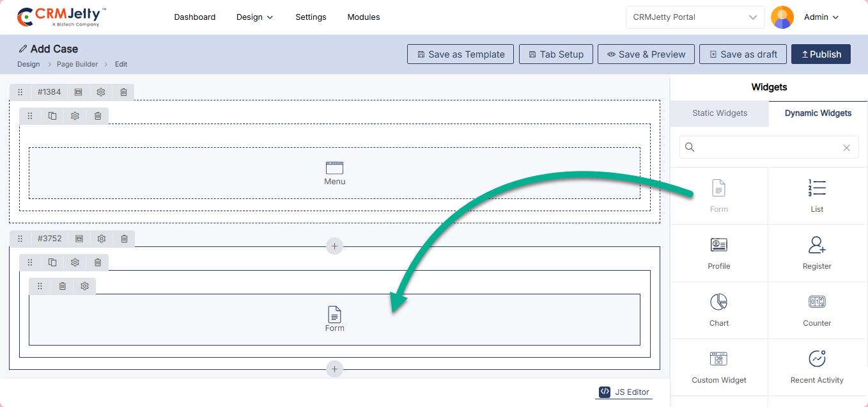The width and height of the screenshot is (868, 407).
Task: Open the Admin user dropdown
Action: (x=821, y=17)
